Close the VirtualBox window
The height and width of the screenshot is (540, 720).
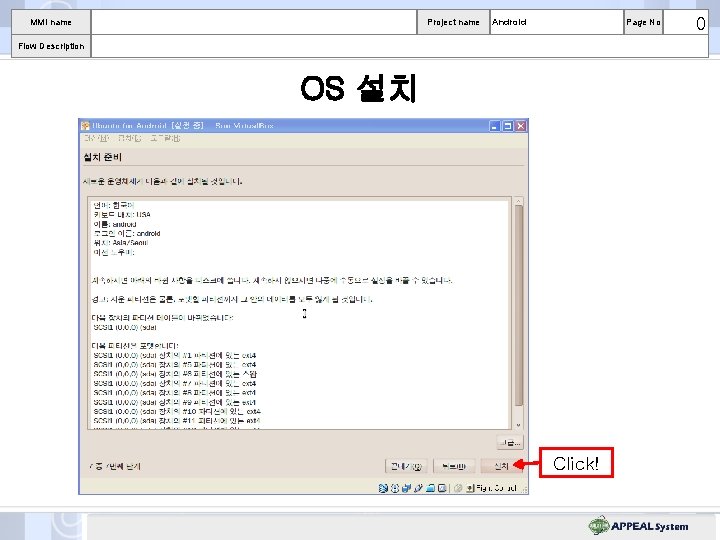tap(521, 126)
